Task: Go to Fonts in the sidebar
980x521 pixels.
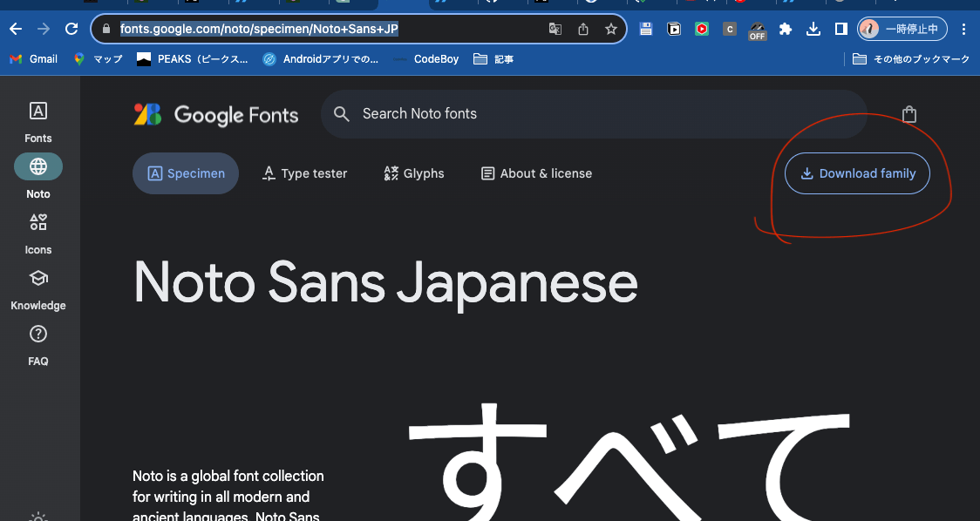Action: [x=38, y=122]
